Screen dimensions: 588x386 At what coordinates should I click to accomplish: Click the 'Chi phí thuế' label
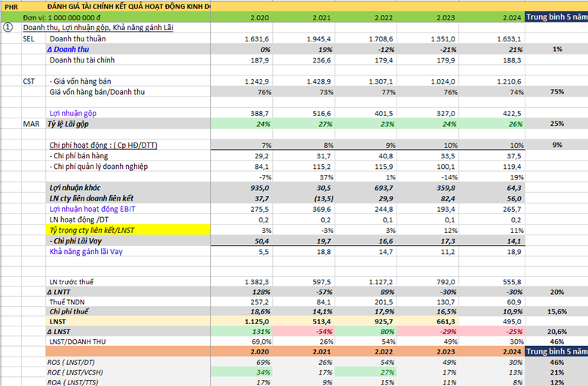69,311
